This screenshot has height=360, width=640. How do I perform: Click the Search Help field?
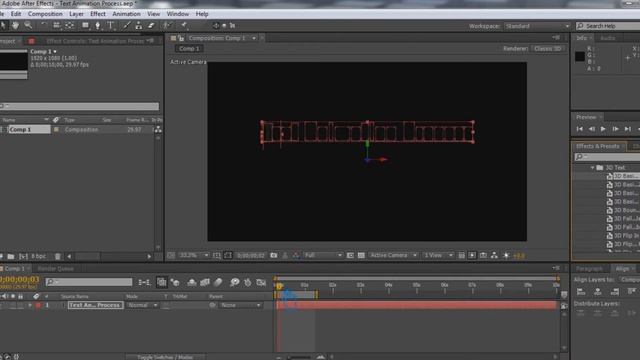[x=608, y=26]
